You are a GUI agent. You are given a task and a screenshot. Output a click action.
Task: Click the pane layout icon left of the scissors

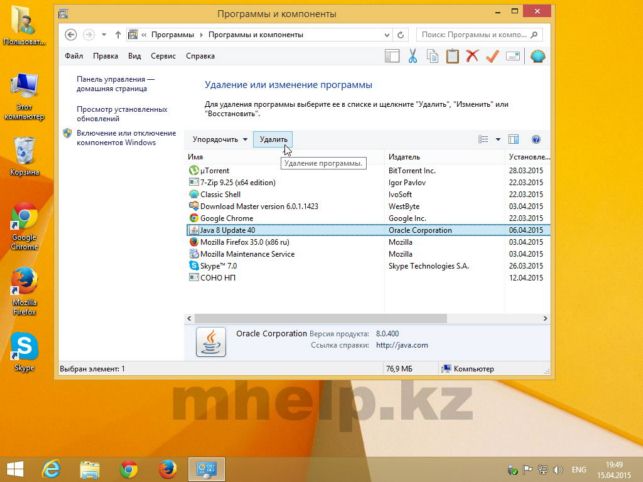pyautogui.click(x=392, y=56)
